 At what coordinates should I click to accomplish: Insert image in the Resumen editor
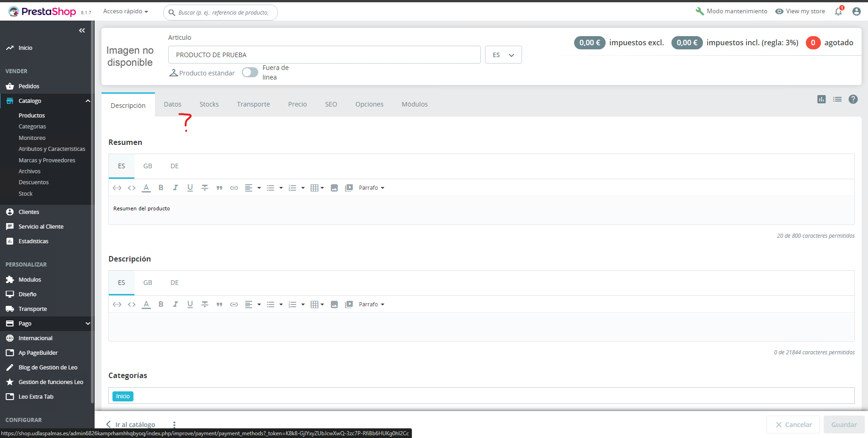pos(334,187)
